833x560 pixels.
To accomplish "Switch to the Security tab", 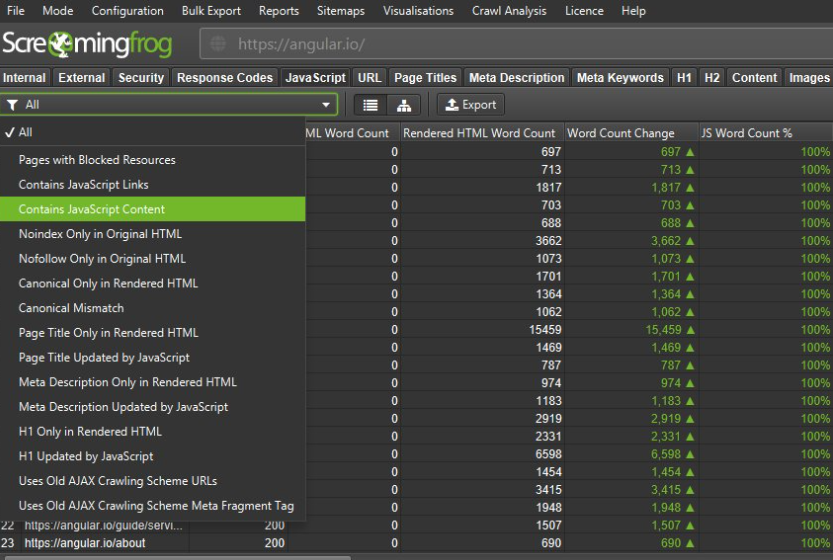I will pyautogui.click(x=141, y=78).
